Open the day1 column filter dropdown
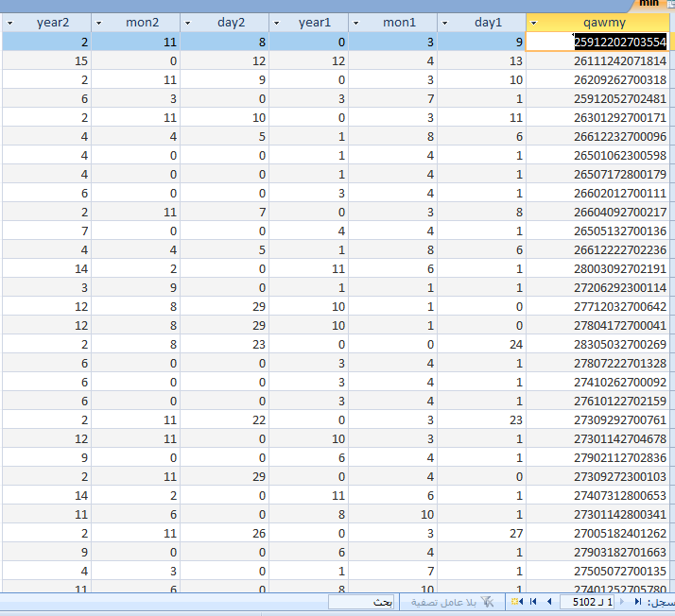Screen dimensions: 675x616 tap(444, 23)
